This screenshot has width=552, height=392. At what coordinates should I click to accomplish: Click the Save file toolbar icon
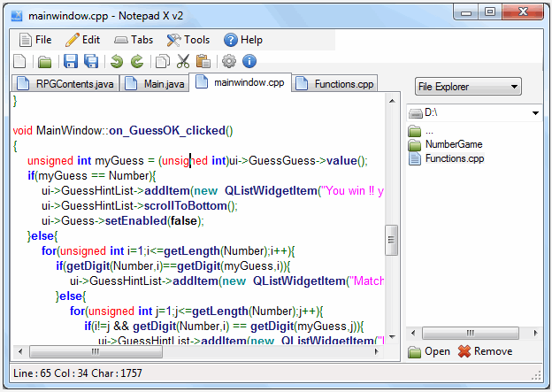(x=71, y=61)
